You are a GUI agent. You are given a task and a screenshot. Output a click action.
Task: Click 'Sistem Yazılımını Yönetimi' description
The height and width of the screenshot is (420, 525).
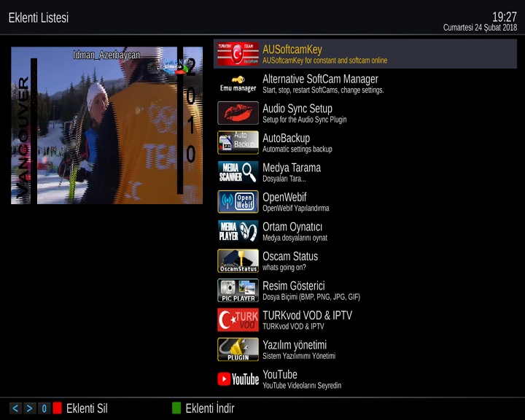299,356
